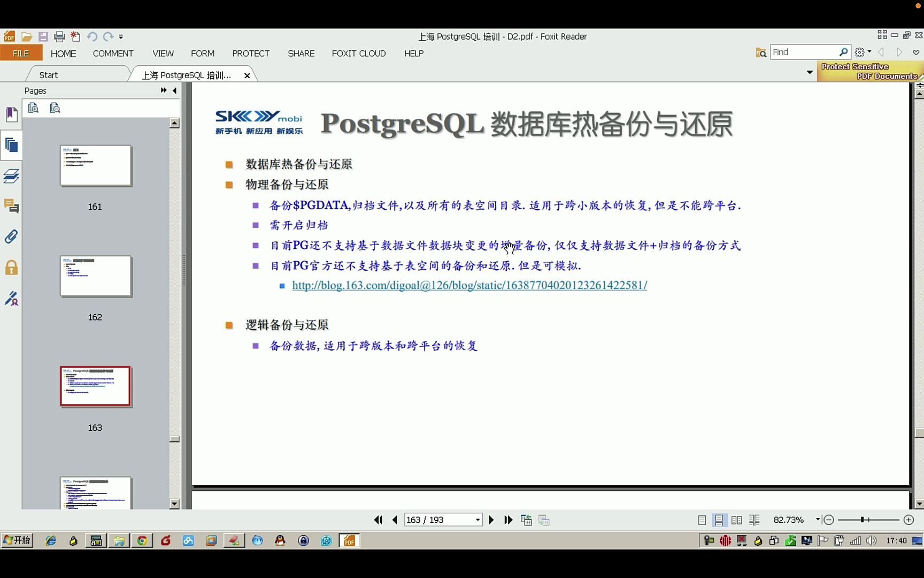This screenshot has height=578, width=924.
Task: Open the Layers panel
Action: [x=12, y=176]
